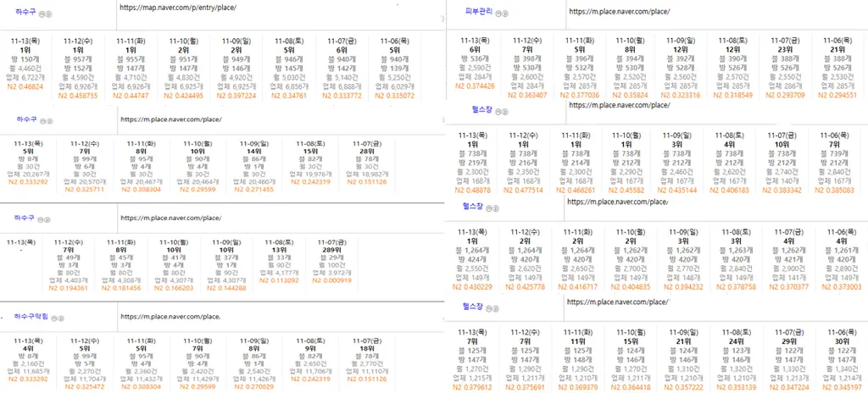Click the N2 0.000919 score value

tap(333, 280)
